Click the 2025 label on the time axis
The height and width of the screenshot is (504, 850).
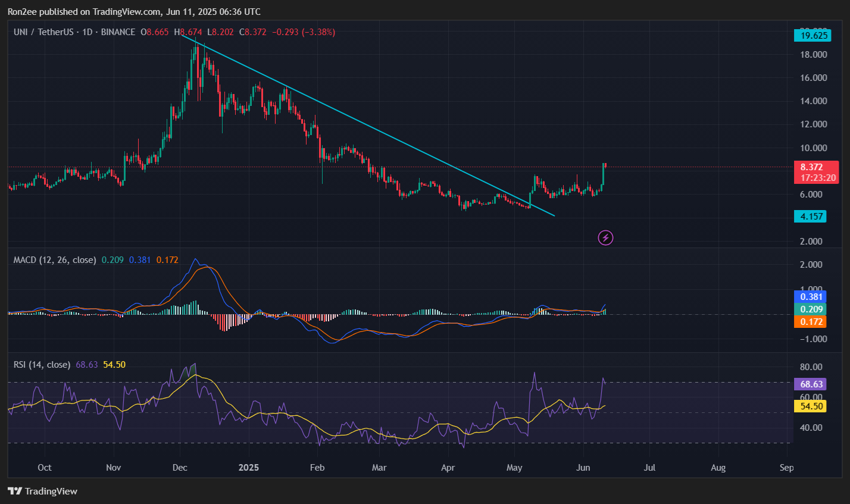pyautogui.click(x=249, y=468)
